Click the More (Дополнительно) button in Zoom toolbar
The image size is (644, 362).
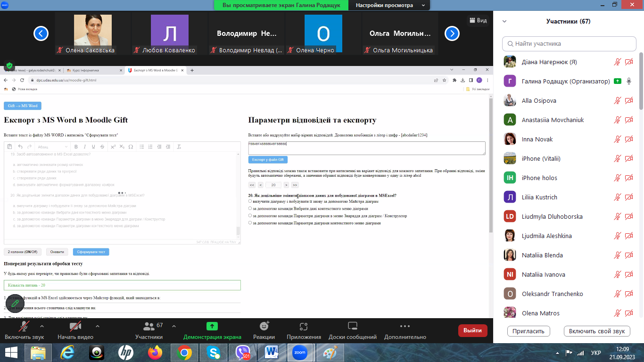[x=405, y=331]
